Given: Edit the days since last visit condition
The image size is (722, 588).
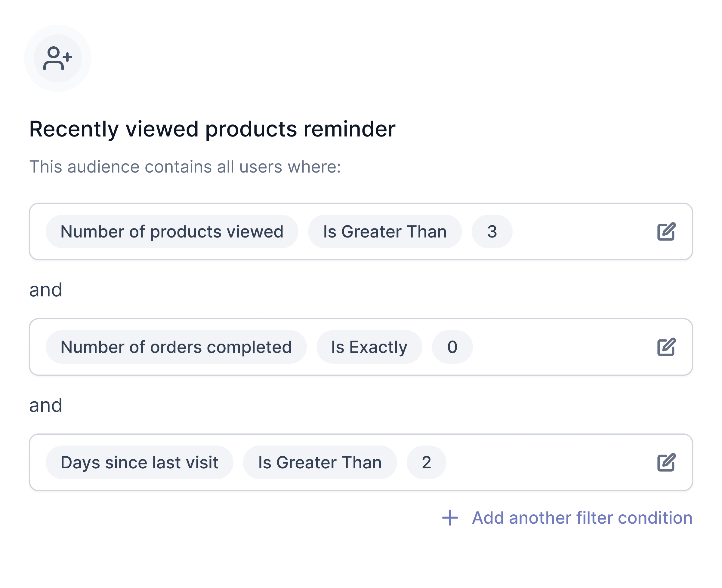Looking at the screenshot, I should pos(666,462).
